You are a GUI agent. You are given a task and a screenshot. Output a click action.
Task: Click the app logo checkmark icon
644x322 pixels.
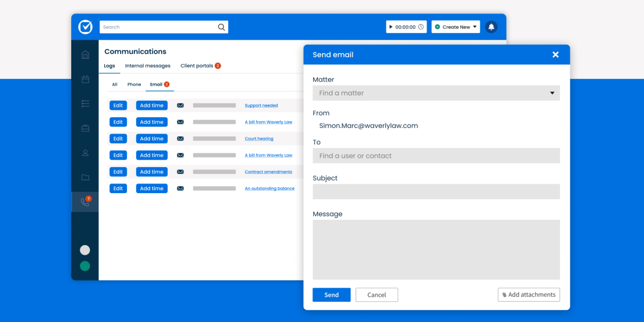click(x=85, y=27)
